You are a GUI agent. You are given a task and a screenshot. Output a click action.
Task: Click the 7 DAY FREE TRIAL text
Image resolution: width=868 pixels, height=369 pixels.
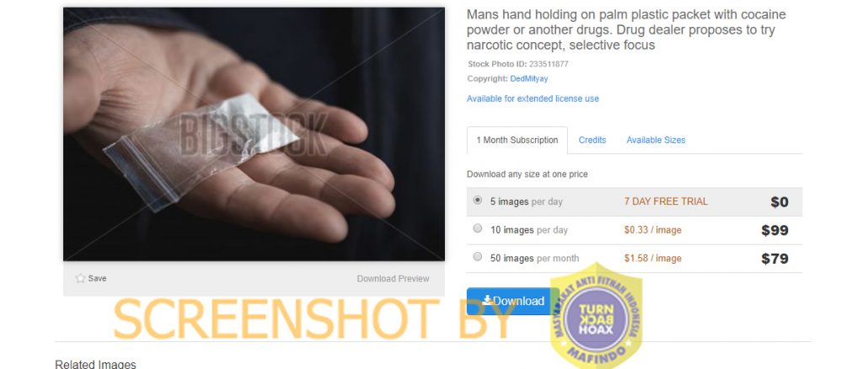666,202
